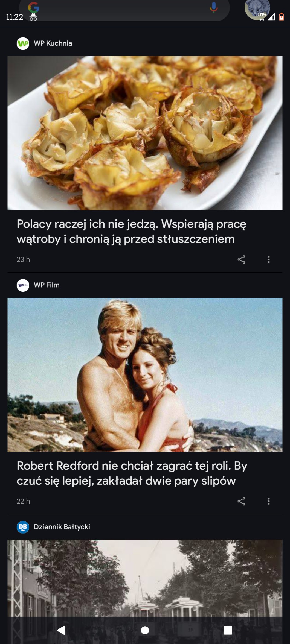Open the Robert Redford beach photo
This screenshot has height=644, width=290.
coord(145,375)
